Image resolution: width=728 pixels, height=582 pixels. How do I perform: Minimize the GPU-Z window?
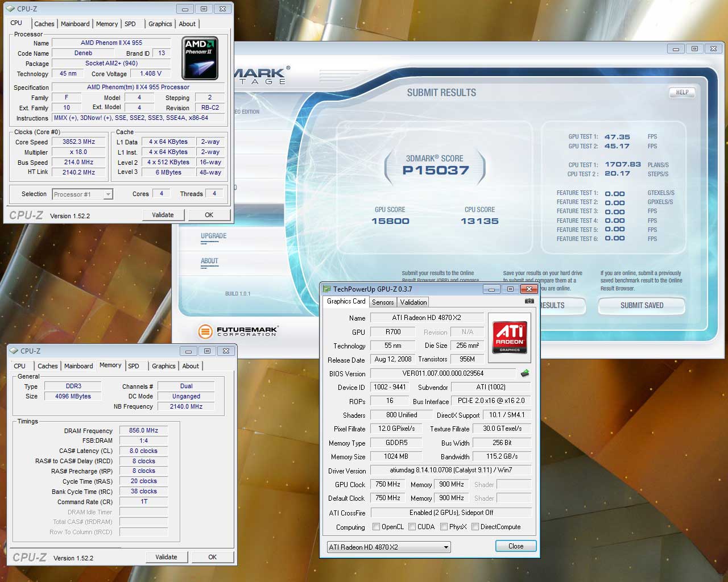[x=491, y=289]
